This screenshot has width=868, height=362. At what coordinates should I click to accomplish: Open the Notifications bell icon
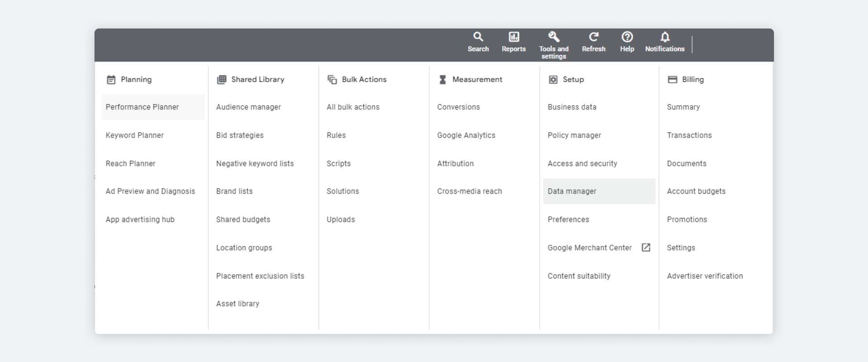coord(665,37)
